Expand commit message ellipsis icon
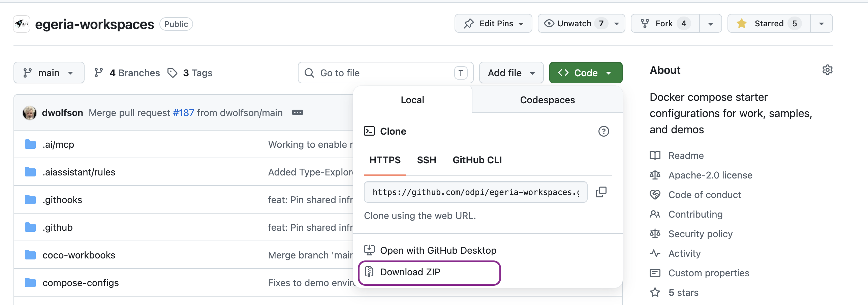This screenshot has height=305, width=868. pos(297,112)
